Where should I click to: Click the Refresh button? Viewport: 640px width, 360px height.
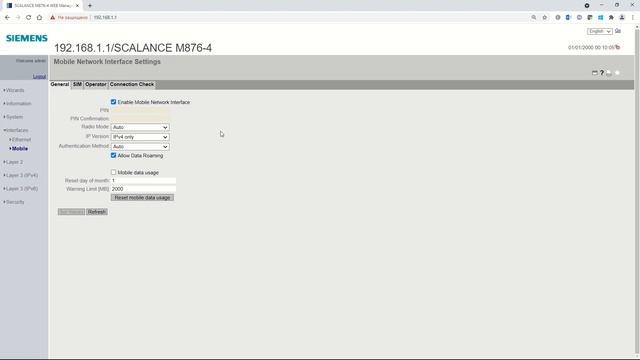(97, 212)
